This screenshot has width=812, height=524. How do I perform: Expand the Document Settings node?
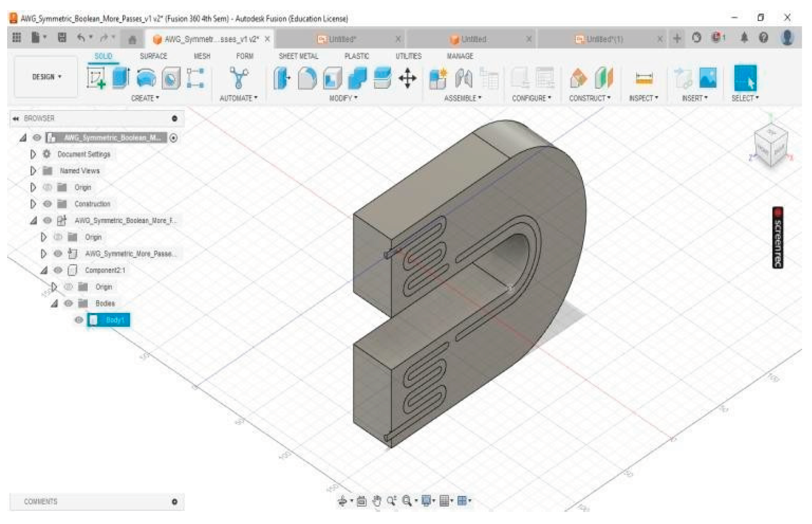click(33, 154)
